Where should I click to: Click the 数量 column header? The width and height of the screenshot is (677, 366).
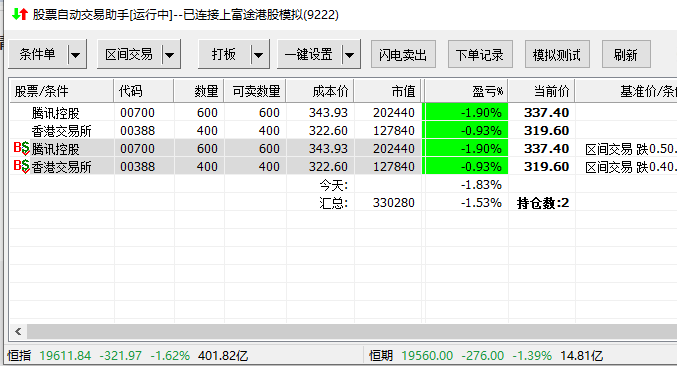pos(199,91)
